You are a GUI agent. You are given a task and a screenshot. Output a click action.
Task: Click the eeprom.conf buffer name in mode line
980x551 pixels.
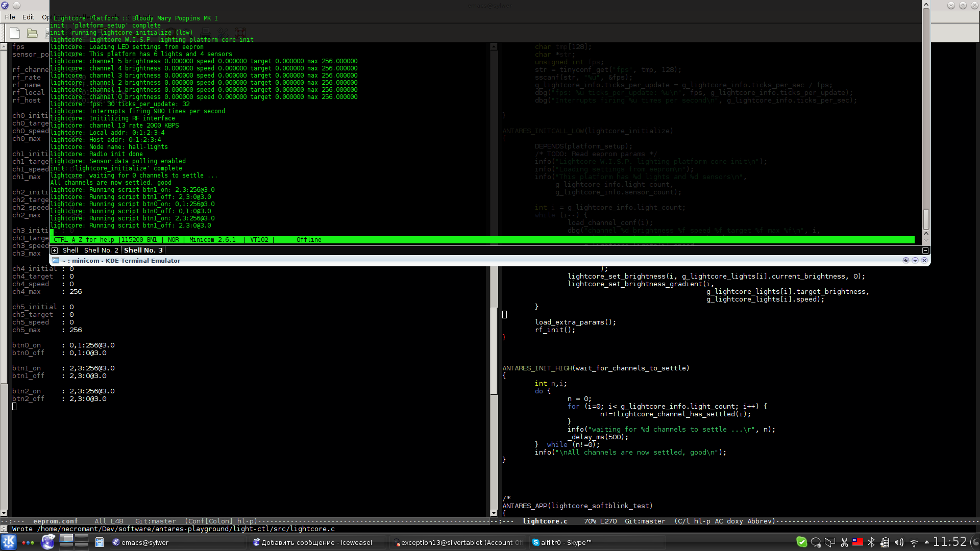pyautogui.click(x=55, y=521)
